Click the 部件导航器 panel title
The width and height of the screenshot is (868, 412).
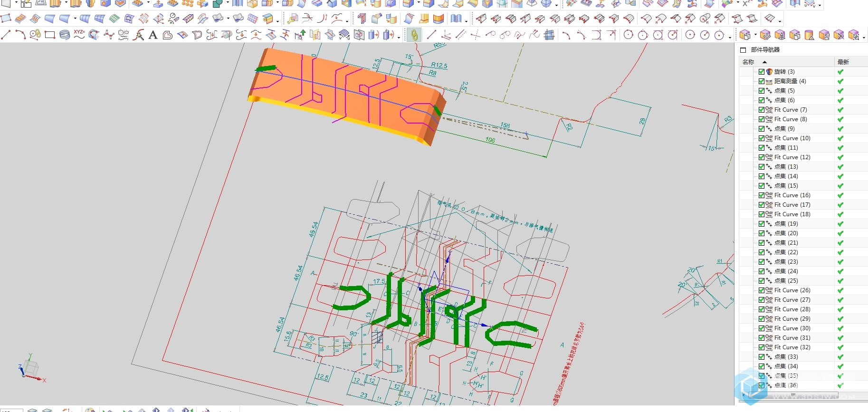coord(765,50)
